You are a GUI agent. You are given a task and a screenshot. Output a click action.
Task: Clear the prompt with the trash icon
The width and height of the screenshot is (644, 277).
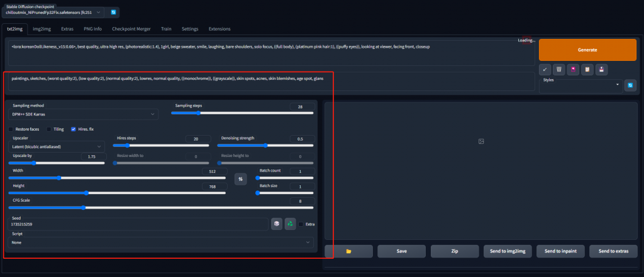pos(558,69)
